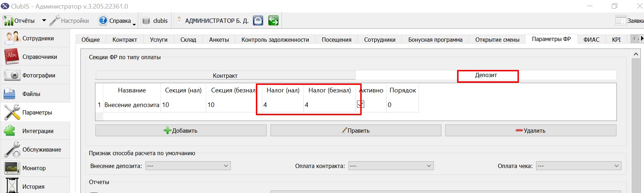The height and width of the screenshot is (193, 644).
Task: Click the blue lock icon next to administrator name
Action: point(258,21)
